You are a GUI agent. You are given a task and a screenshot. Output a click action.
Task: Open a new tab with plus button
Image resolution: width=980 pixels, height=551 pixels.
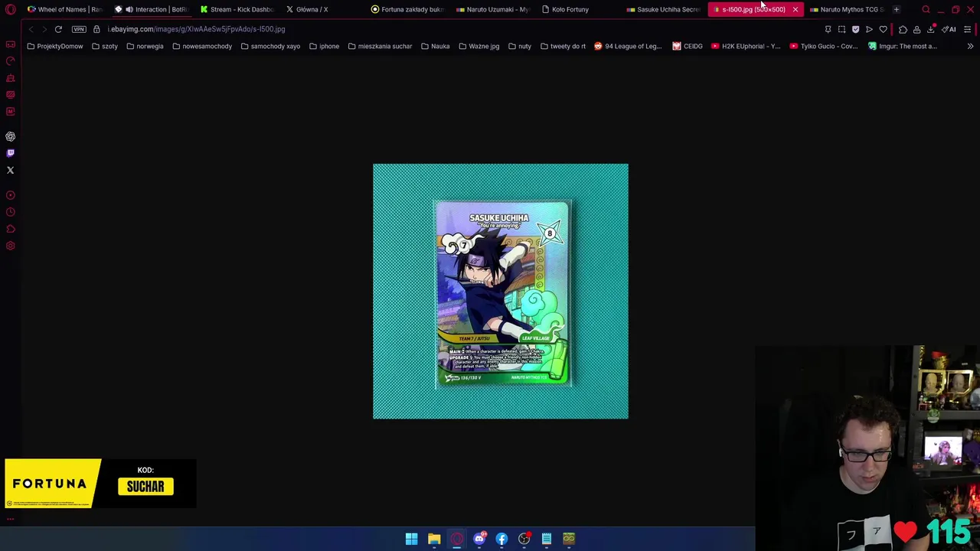(x=897, y=9)
